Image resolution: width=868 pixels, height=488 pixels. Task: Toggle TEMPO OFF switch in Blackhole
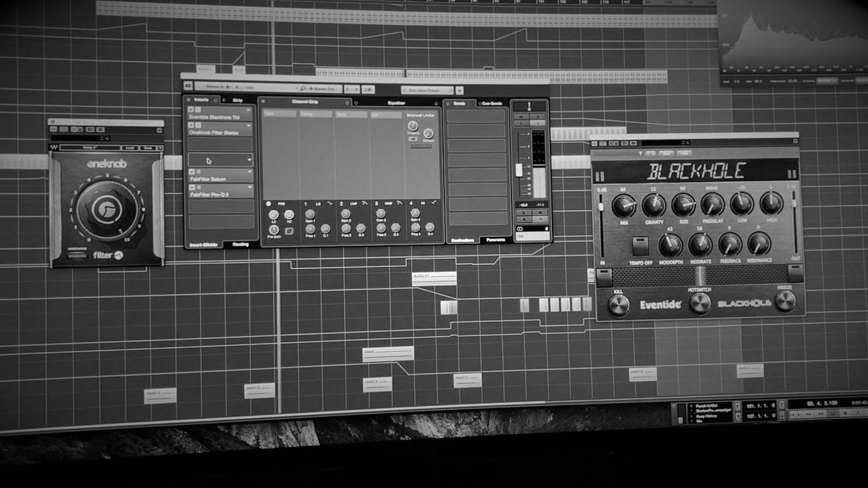coord(641,245)
